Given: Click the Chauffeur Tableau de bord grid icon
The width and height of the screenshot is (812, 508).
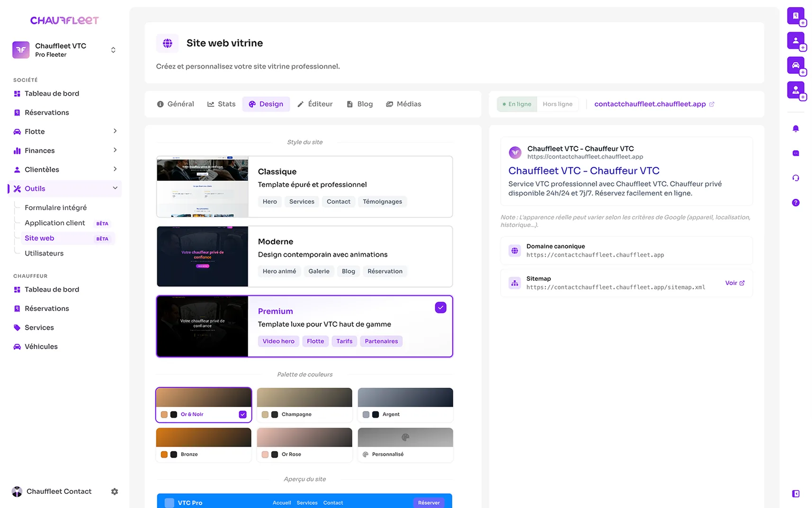Looking at the screenshot, I should (x=17, y=290).
